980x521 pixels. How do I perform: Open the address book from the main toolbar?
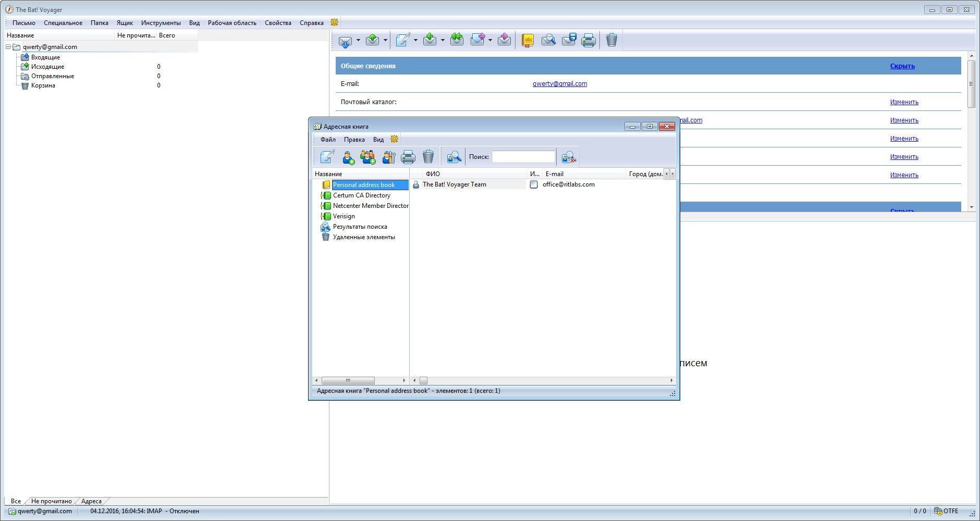(x=528, y=40)
